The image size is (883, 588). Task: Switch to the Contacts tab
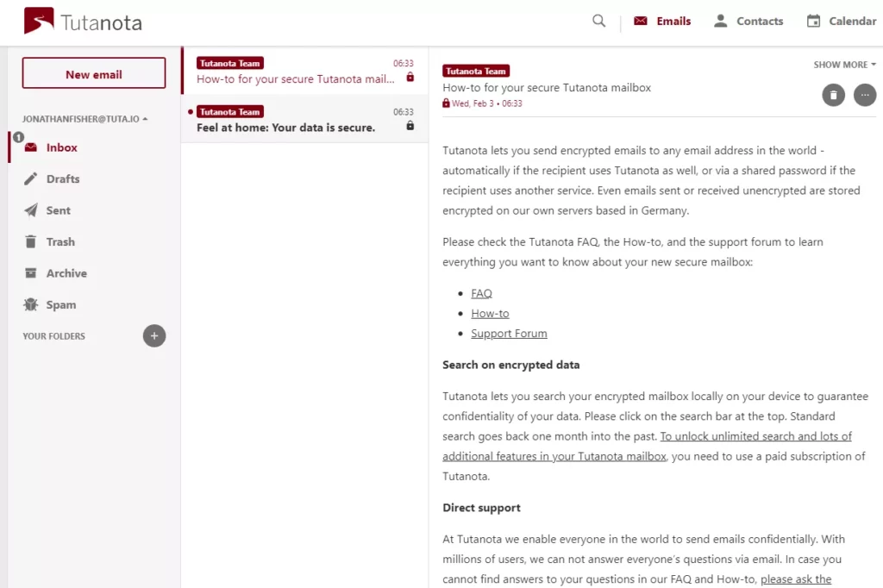748,22
